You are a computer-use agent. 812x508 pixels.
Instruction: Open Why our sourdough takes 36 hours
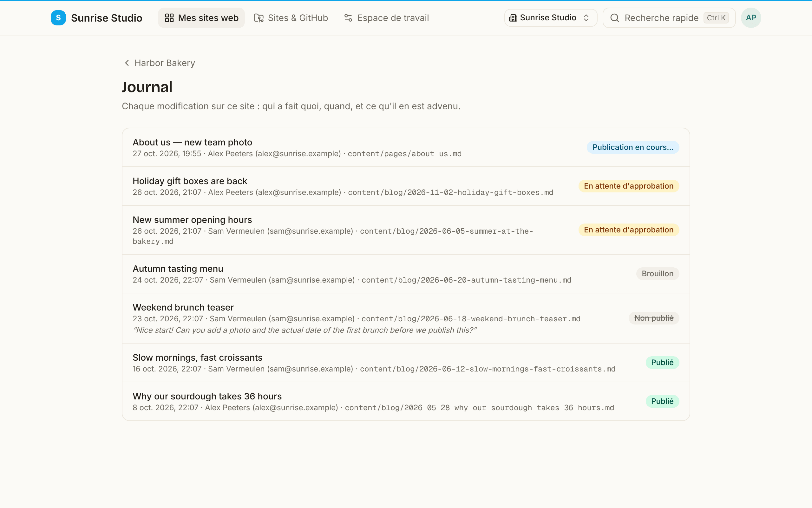pos(406,401)
